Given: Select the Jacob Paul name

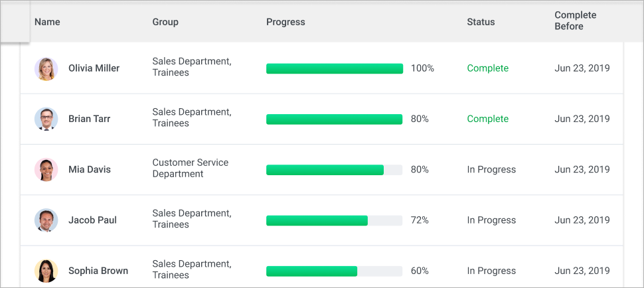Looking at the screenshot, I should 92,220.
